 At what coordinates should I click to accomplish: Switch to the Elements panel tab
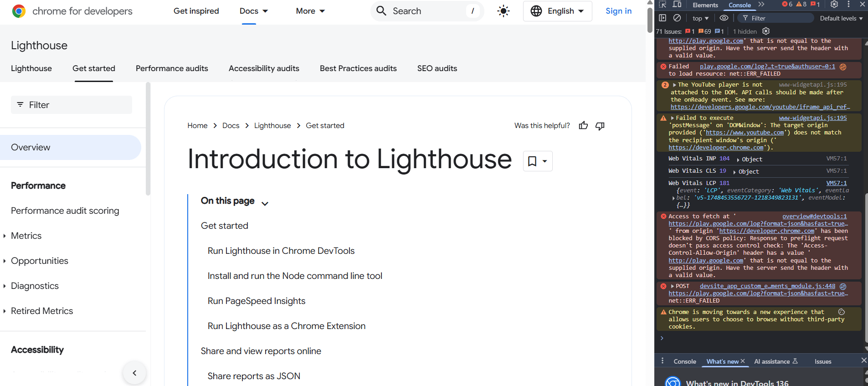point(705,5)
